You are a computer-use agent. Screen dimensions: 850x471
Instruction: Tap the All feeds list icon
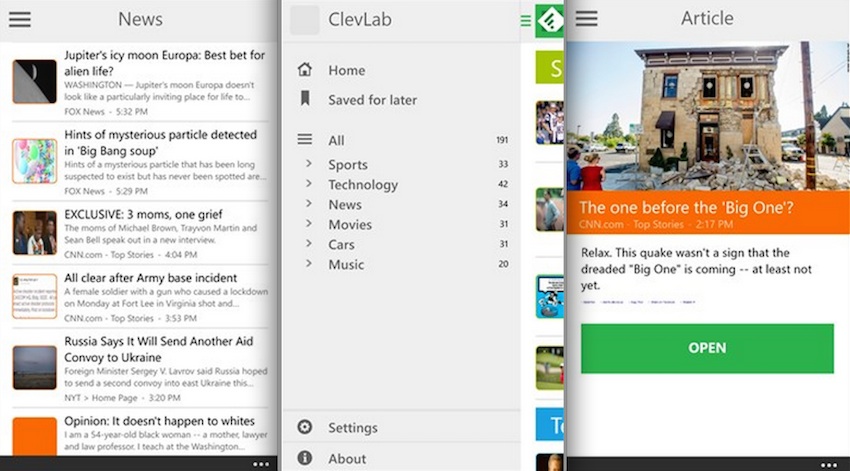pyautogui.click(x=305, y=139)
